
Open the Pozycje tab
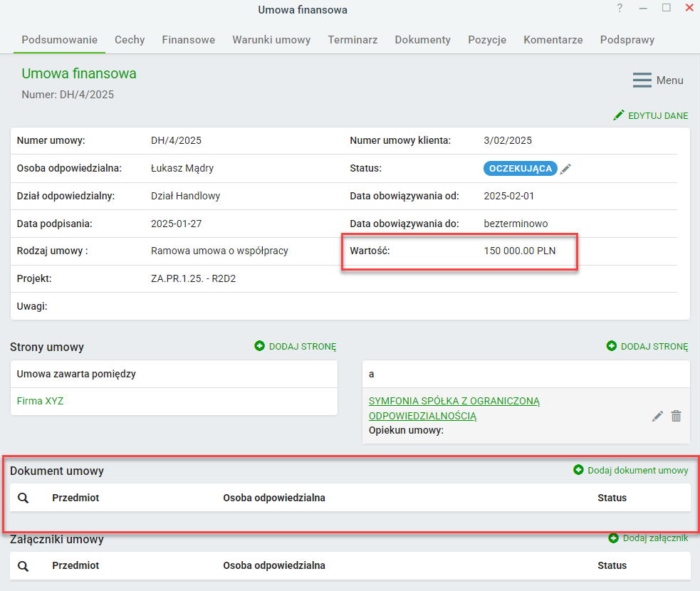pyautogui.click(x=487, y=40)
